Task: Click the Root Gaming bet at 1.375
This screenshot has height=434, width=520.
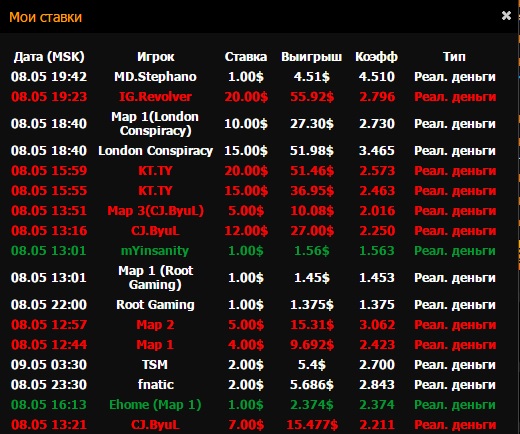Action: click(155, 305)
